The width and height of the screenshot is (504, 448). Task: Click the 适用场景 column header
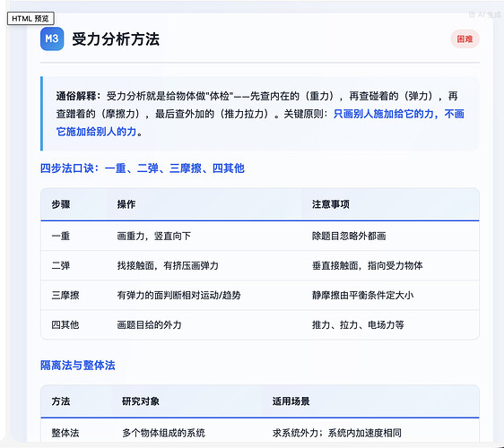(x=291, y=401)
